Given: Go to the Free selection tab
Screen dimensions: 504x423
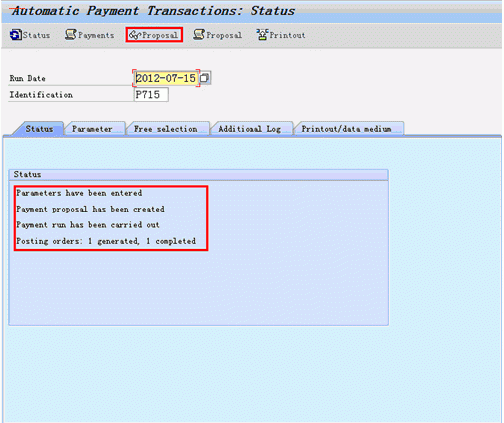Looking at the screenshot, I should 165,129.
